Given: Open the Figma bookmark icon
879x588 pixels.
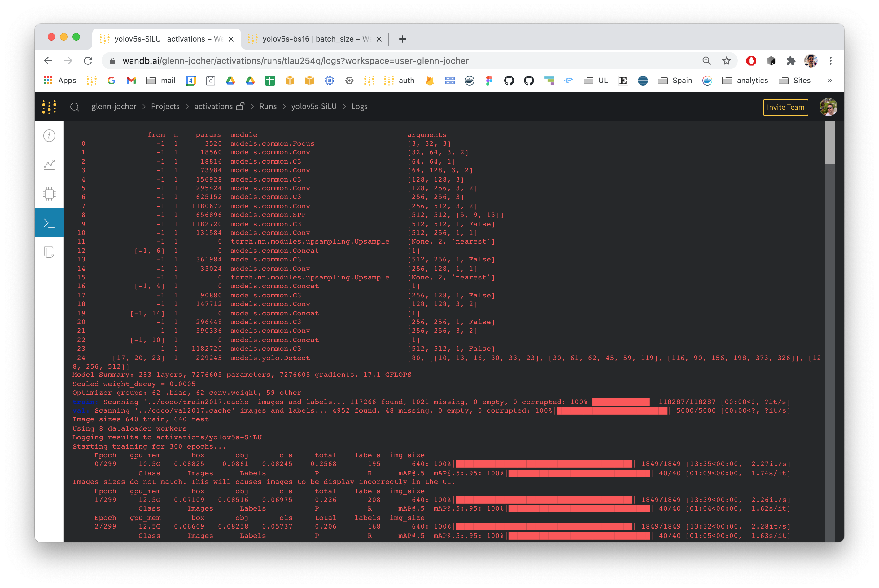Looking at the screenshot, I should point(489,80).
